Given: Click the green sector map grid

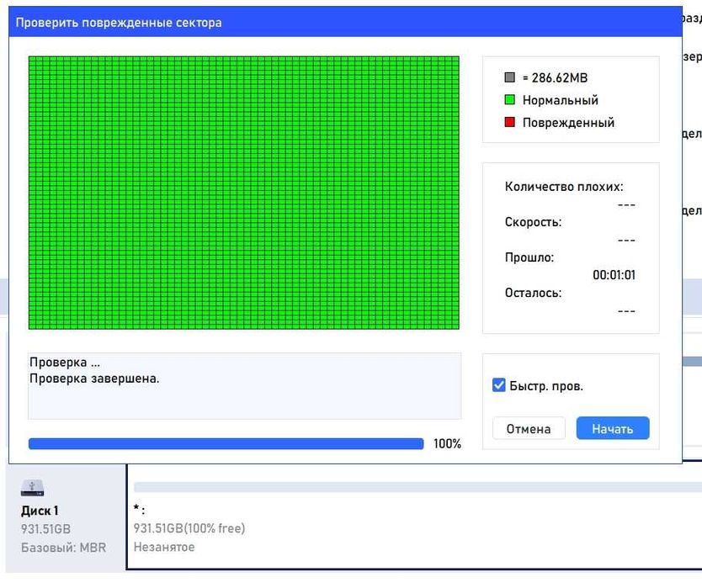Looking at the screenshot, I should [244, 193].
